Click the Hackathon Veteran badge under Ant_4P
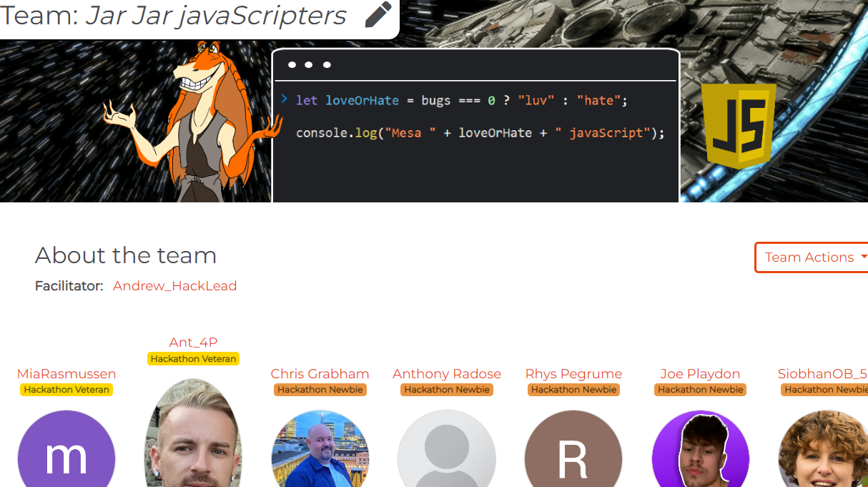The height and width of the screenshot is (487, 868). click(x=193, y=359)
